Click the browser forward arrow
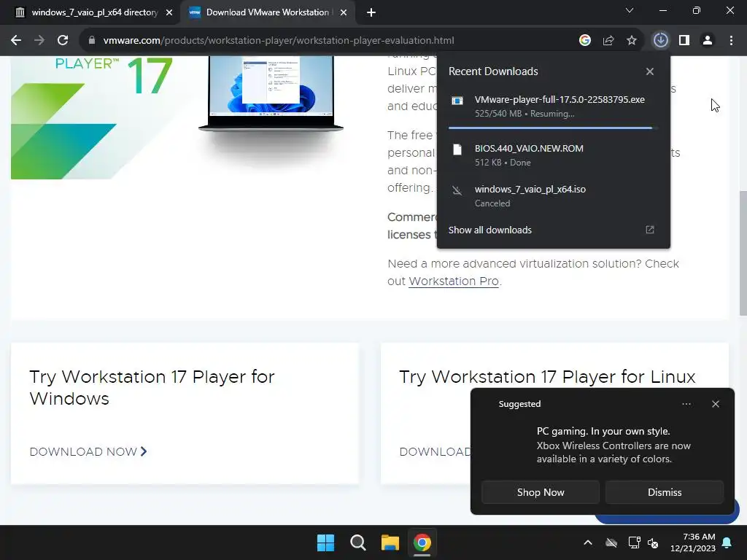The width and height of the screenshot is (747, 560). 39,41
